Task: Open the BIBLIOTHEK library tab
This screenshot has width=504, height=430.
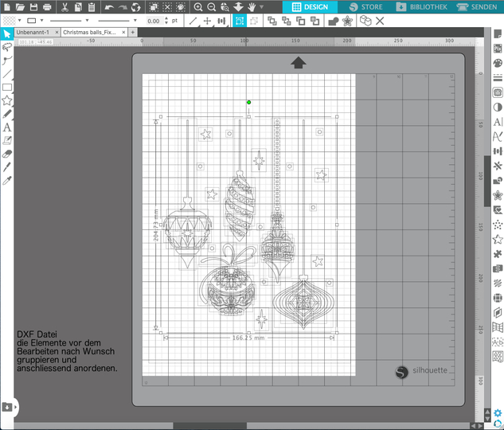Action: pos(423,7)
